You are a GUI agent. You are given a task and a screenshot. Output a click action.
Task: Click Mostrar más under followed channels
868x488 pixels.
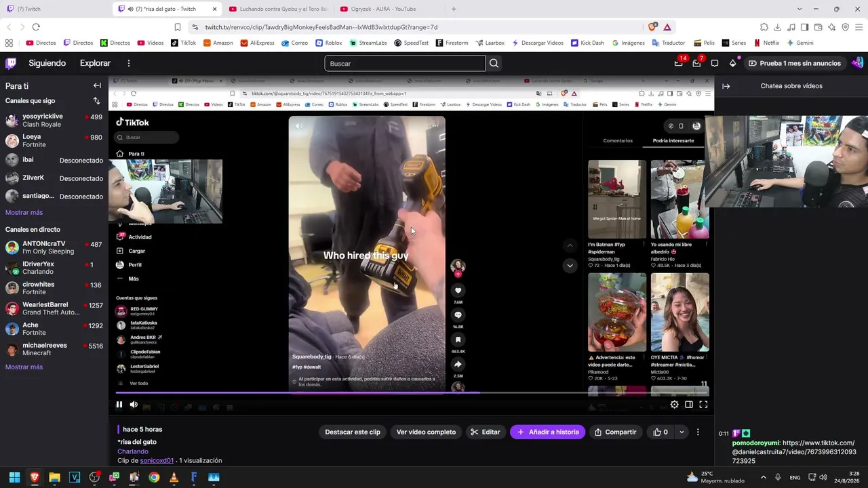tap(24, 212)
